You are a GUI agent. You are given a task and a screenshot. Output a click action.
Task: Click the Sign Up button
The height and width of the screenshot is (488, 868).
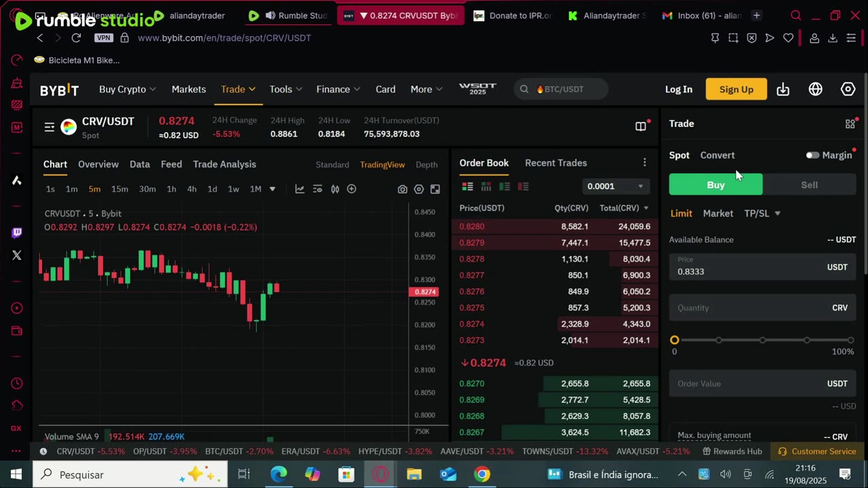[736, 89]
